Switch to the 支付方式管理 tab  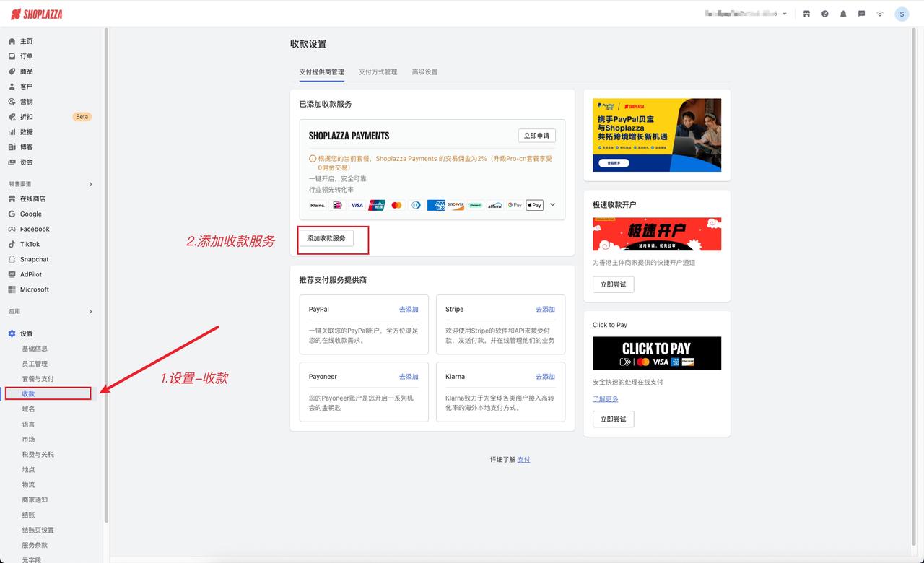(x=378, y=71)
